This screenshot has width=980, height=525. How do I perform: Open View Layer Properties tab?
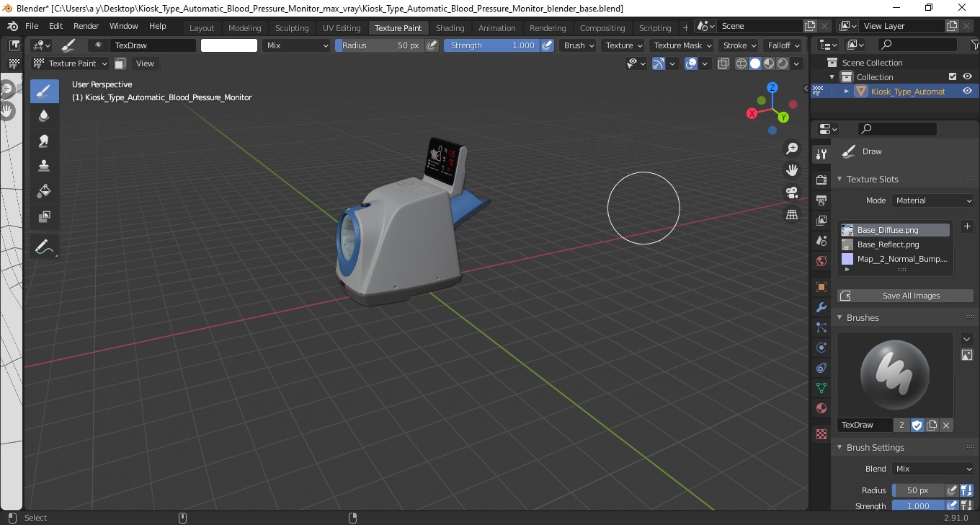tap(821, 221)
